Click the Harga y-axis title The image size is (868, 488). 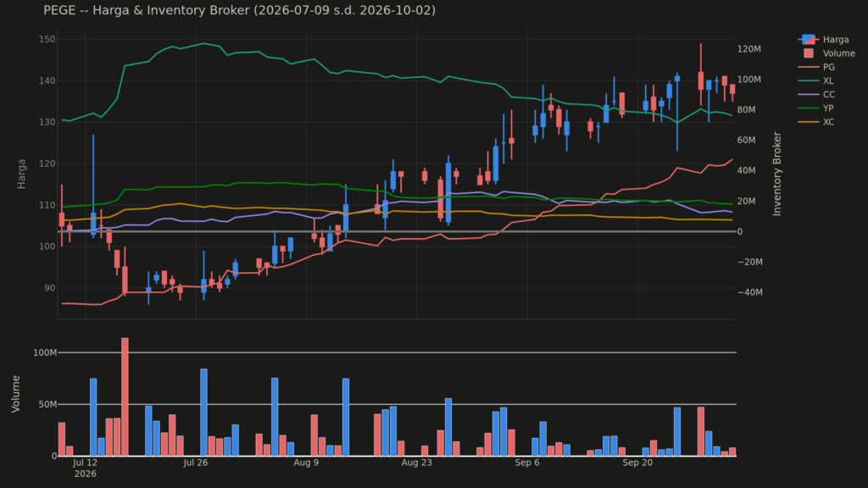point(21,174)
